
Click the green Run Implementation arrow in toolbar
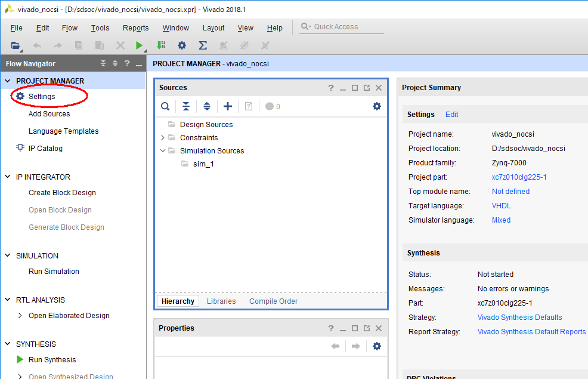[139, 45]
